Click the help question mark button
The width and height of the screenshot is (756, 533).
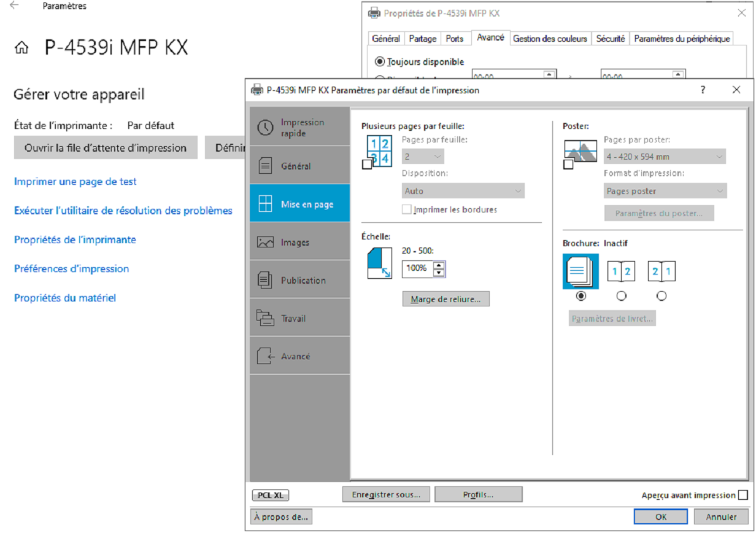[x=703, y=90]
